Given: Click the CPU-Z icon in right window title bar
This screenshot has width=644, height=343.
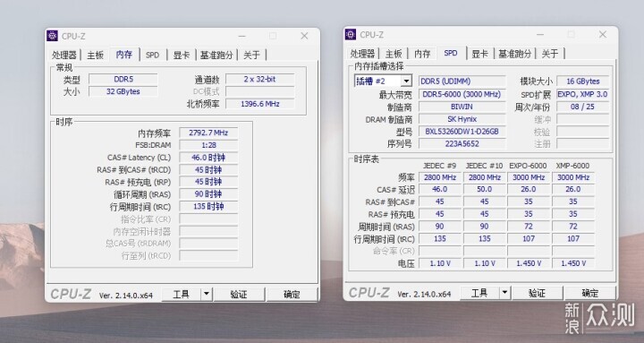Looking at the screenshot, I should click(351, 35).
